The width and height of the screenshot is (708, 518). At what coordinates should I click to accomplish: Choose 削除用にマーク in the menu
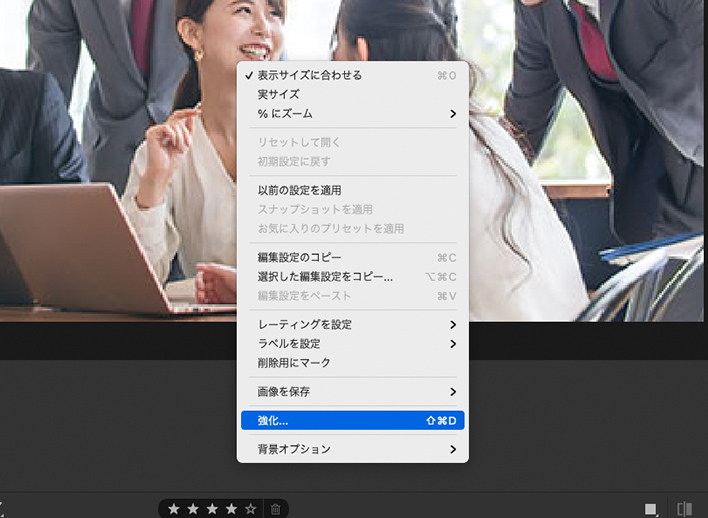[353, 363]
